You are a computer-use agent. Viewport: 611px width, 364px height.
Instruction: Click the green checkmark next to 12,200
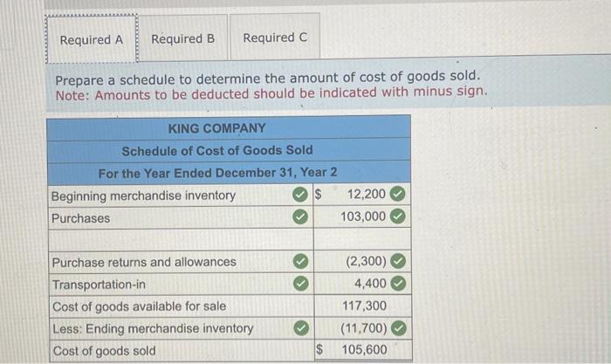(398, 194)
